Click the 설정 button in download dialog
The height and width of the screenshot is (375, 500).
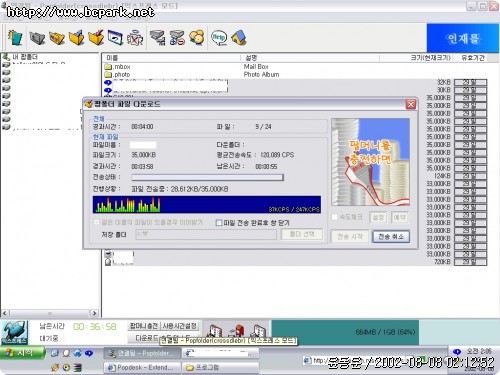coord(378,218)
